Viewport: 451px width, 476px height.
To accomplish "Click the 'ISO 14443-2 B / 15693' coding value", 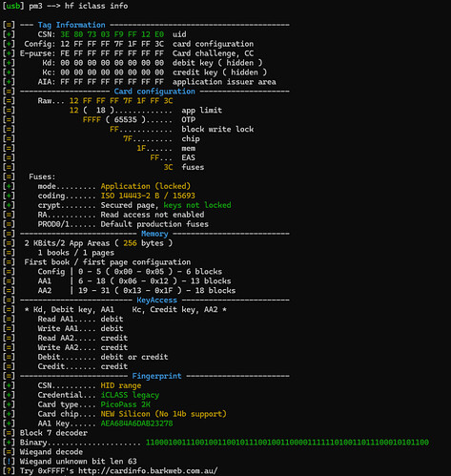I will (148, 196).
